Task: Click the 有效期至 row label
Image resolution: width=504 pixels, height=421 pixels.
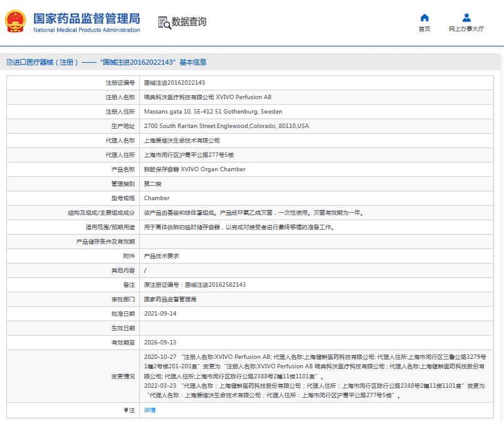Action: coord(123,343)
